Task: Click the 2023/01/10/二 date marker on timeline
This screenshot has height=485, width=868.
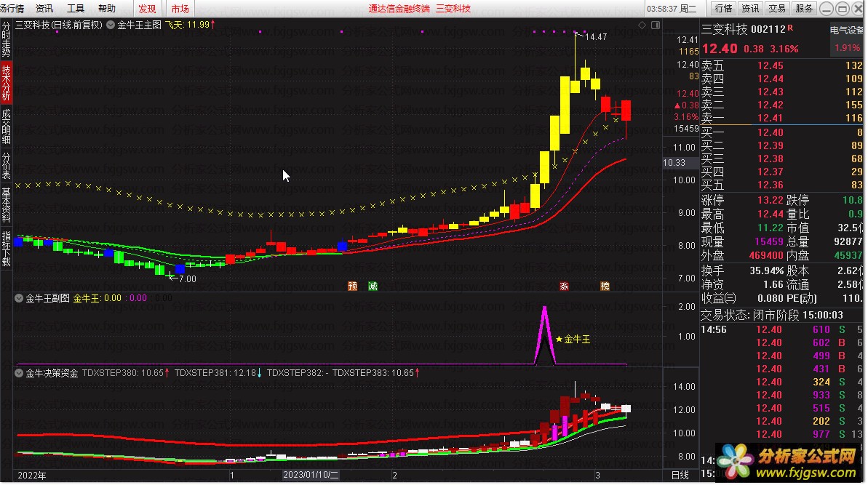Action: (x=311, y=475)
